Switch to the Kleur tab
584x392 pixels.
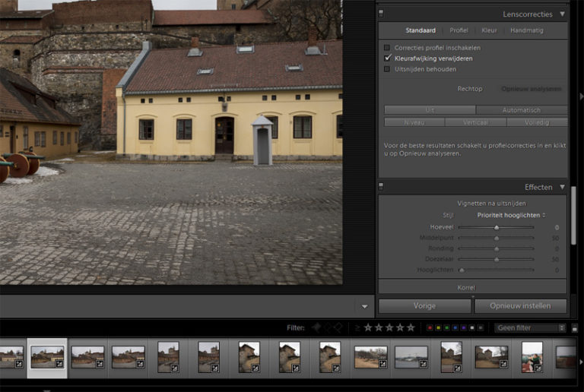tap(489, 30)
